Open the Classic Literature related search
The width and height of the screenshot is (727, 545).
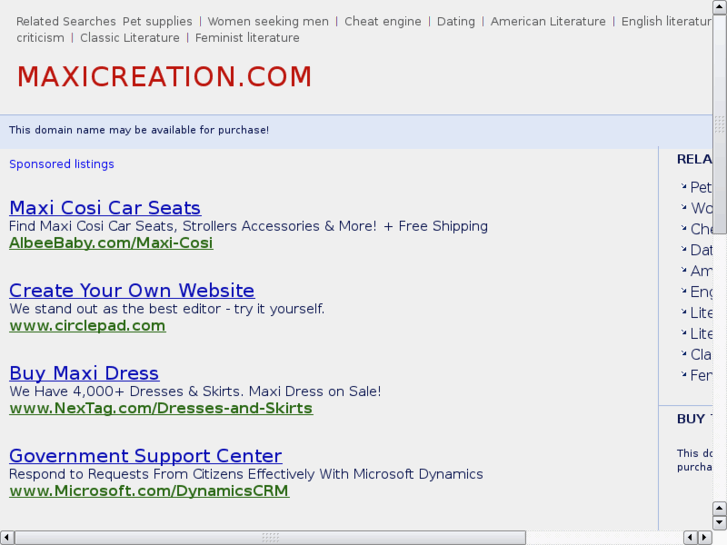130,38
